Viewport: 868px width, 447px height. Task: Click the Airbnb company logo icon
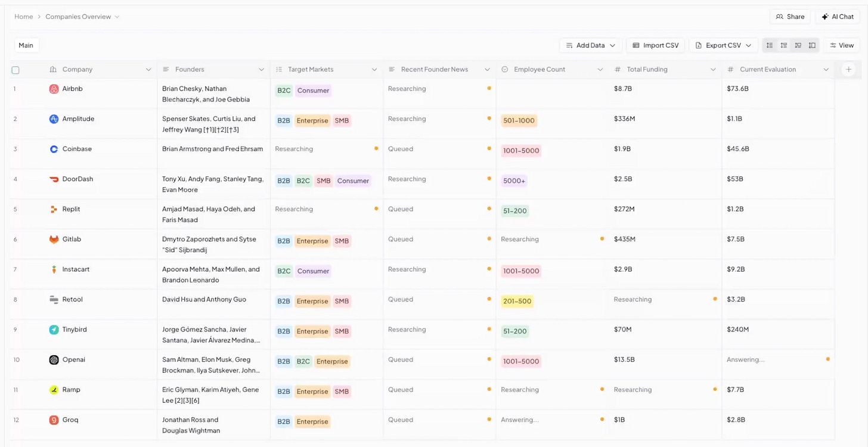tap(54, 89)
